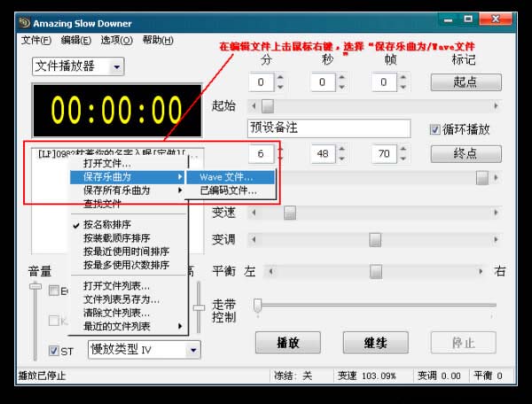This screenshot has height=404, width=532.
Task: Click the end 秒 field showing 48
Action: tap(323, 154)
